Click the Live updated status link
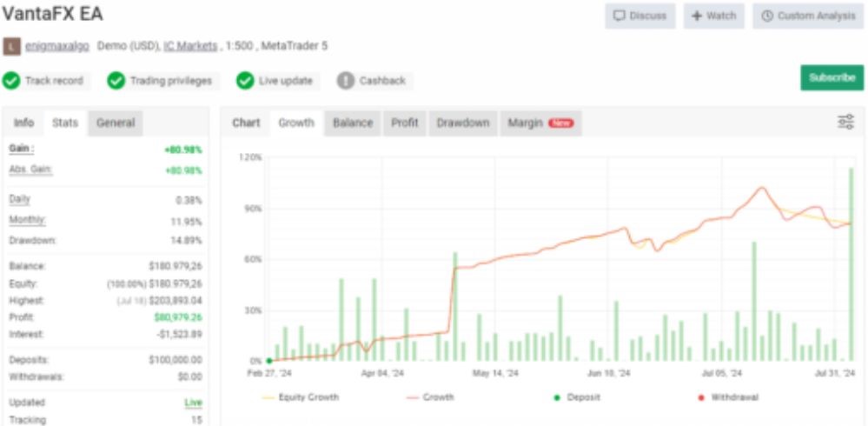Image resolution: width=868 pixels, height=426 pixels. click(x=193, y=403)
